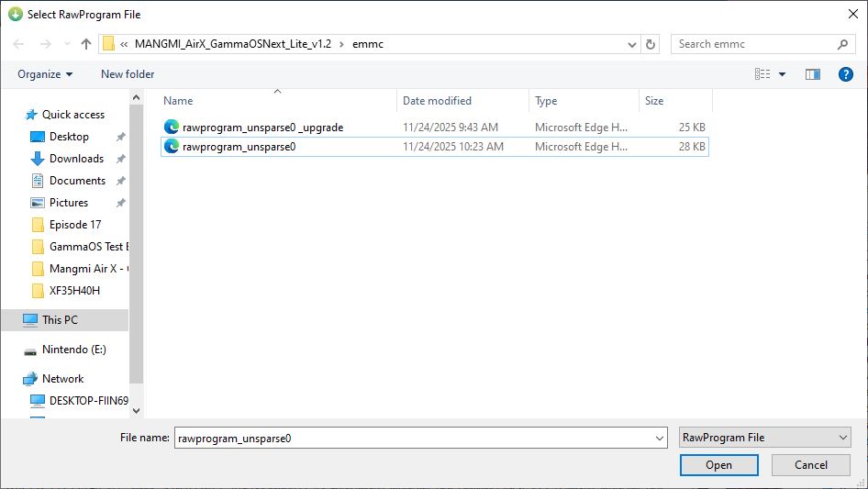Toggle the preview pane icon
The width and height of the screenshot is (868, 489).
(x=812, y=74)
